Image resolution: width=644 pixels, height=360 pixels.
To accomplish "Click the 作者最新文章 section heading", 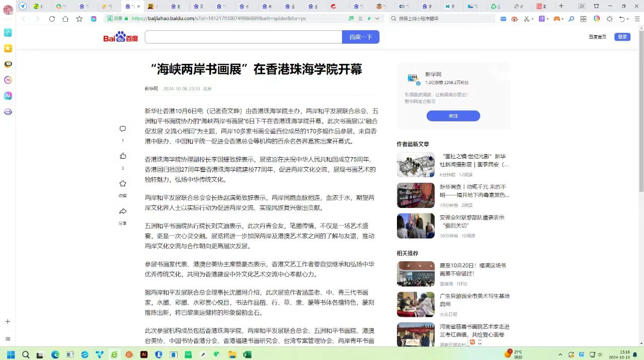I will click(x=413, y=144).
